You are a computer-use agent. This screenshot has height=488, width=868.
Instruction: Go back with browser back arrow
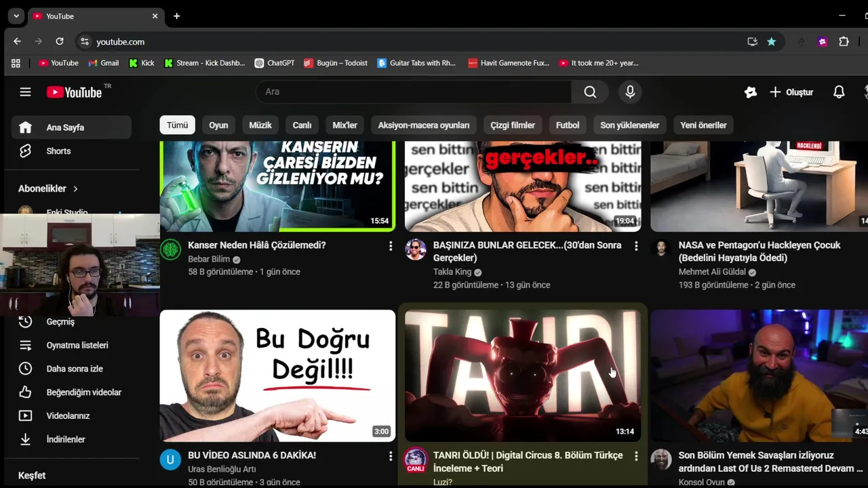pyautogui.click(x=17, y=41)
